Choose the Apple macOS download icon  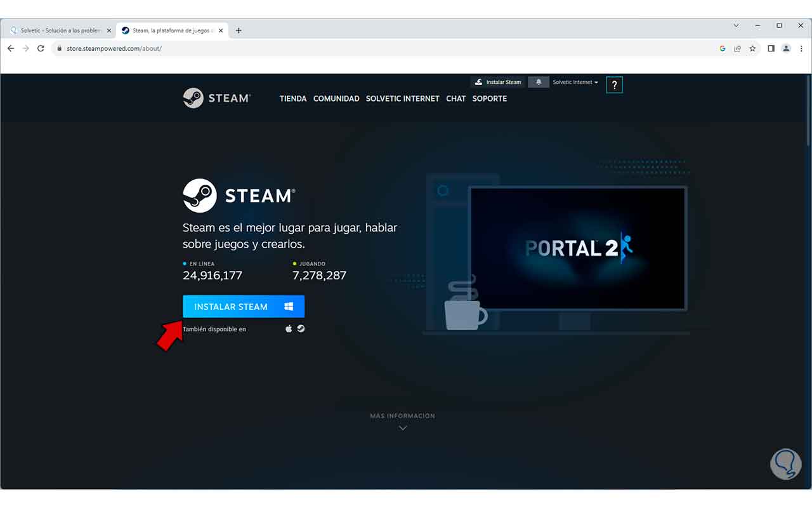point(289,328)
